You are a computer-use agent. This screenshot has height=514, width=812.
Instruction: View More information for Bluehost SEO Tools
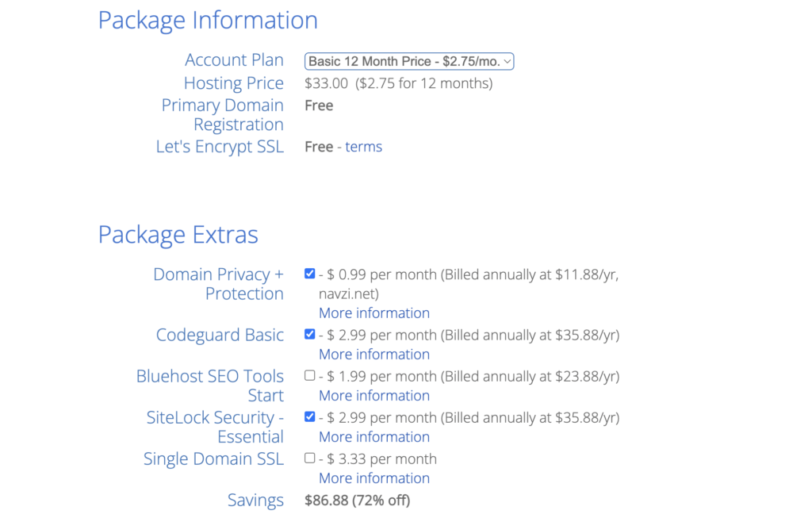[374, 395]
